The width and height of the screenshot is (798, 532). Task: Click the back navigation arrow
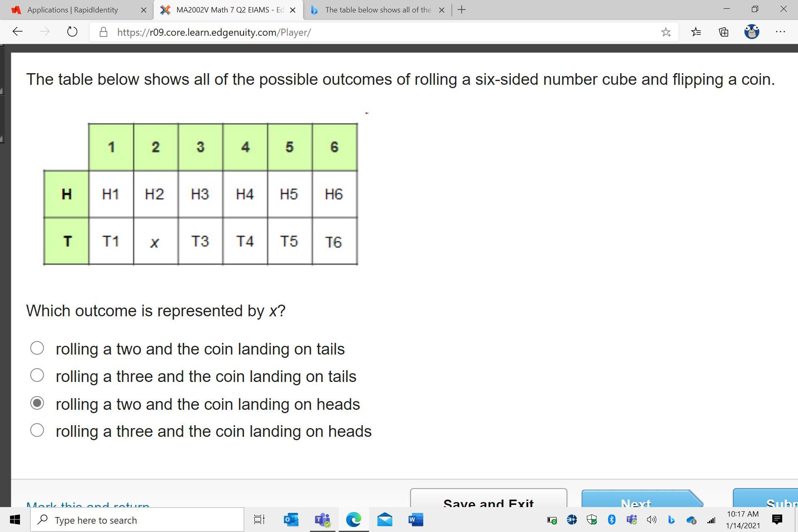17,32
